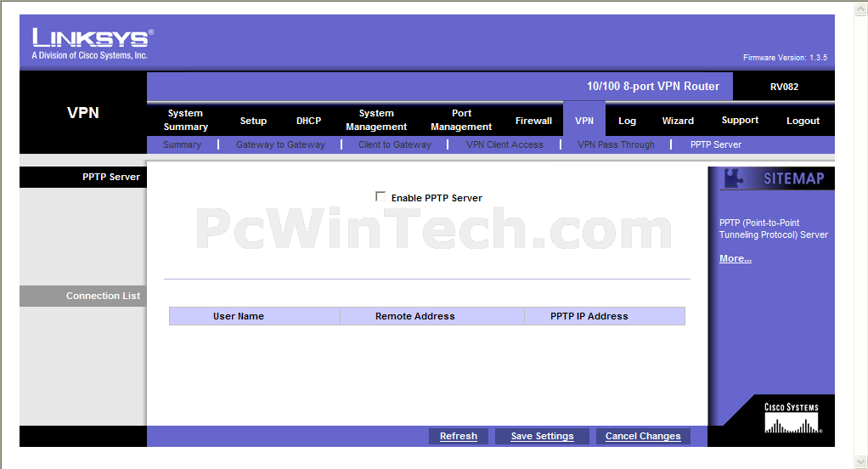The image size is (868, 469).
Task: Go to the Port Management tab
Action: pos(461,120)
